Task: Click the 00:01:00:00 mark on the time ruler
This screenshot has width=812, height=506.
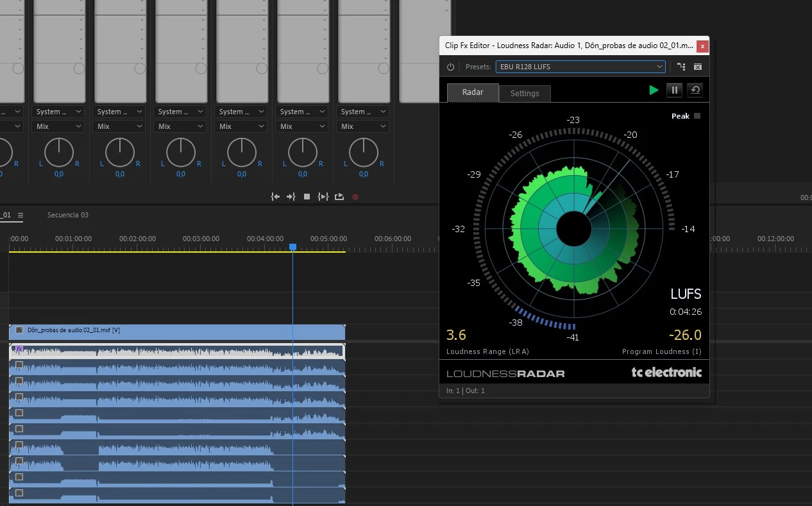Action: 73,239
